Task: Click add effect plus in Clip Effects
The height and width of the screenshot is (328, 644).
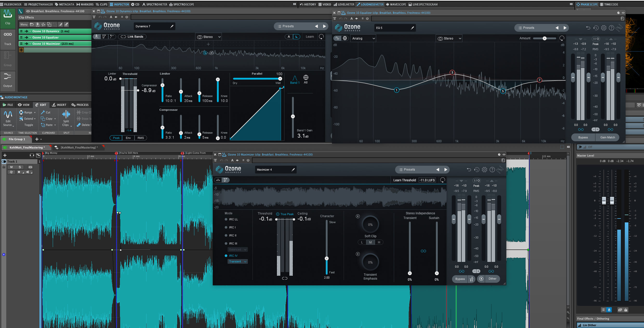Action: click(x=21, y=50)
